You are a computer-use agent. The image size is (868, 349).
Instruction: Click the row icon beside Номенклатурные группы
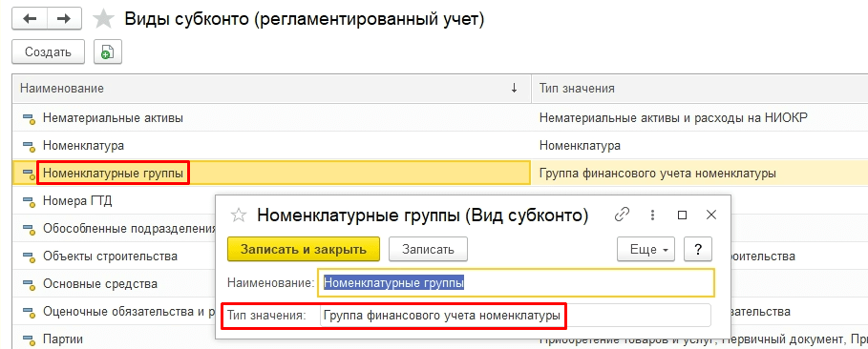point(29,174)
